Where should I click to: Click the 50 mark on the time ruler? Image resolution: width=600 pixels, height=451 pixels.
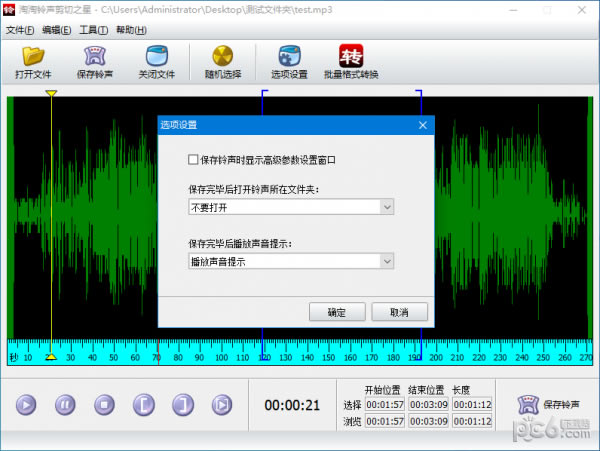coord(114,358)
